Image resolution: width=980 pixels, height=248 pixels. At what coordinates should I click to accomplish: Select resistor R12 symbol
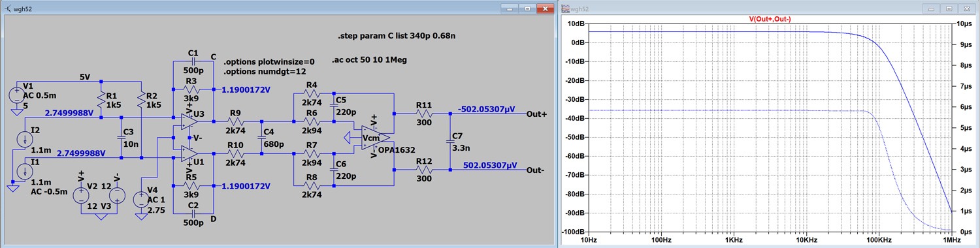pyautogui.click(x=424, y=169)
